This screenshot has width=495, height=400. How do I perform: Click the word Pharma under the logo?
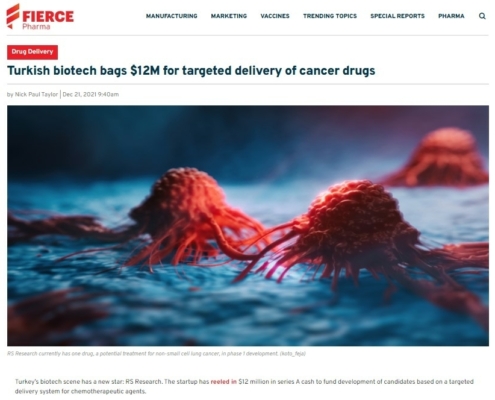point(36,27)
